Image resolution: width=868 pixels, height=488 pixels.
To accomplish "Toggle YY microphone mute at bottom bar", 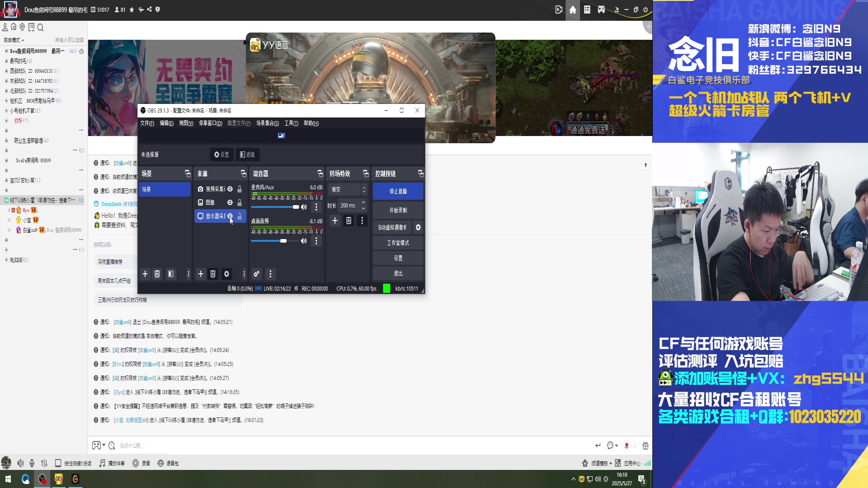I will (x=32, y=463).
